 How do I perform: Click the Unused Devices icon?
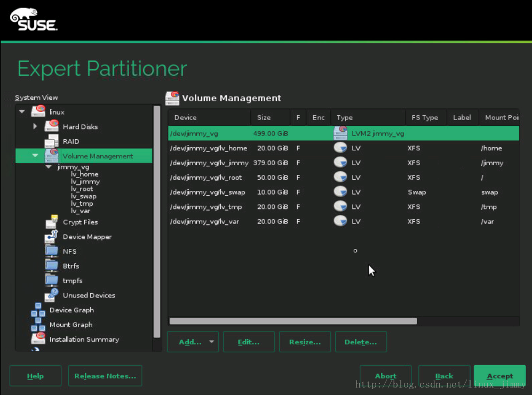pos(52,295)
